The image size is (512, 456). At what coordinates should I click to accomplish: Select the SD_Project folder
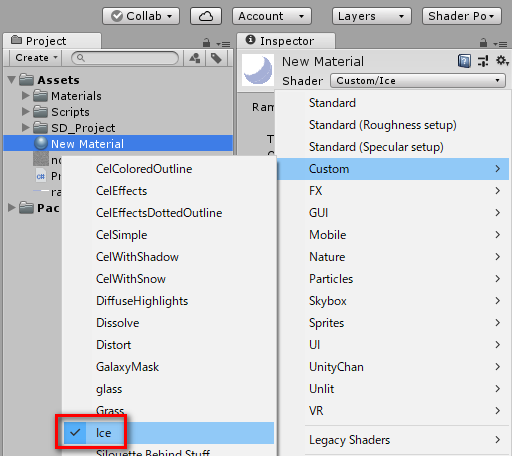pyautogui.click(x=74, y=128)
